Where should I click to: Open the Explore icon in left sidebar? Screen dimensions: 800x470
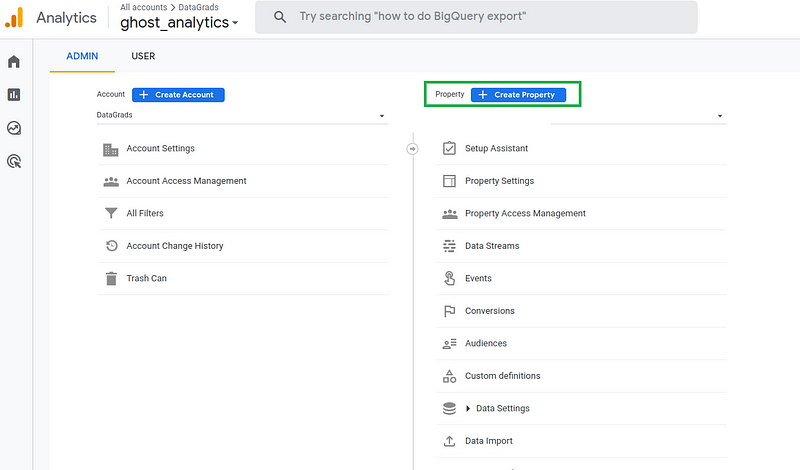14,128
